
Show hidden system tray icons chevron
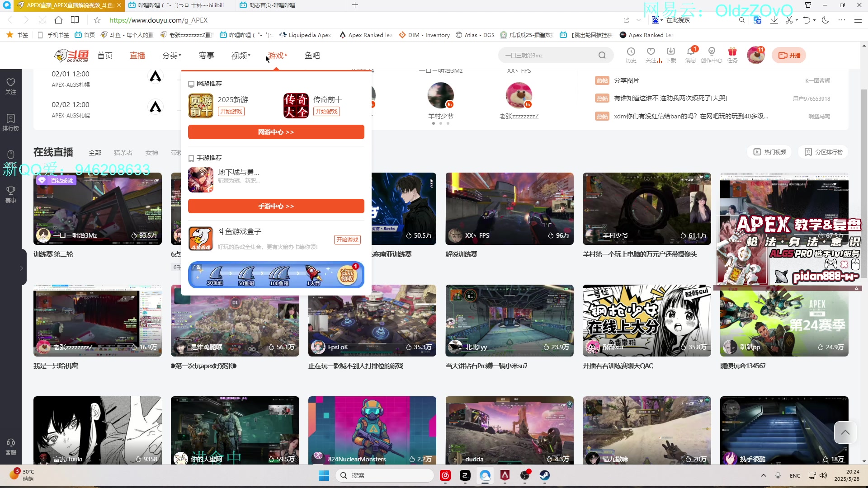point(764,475)
